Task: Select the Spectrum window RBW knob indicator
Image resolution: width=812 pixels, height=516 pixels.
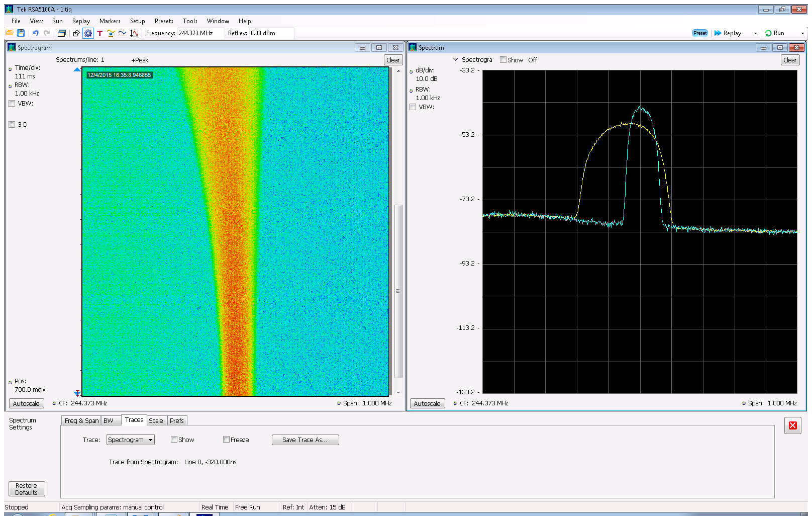Action: [x=411, y=91]
